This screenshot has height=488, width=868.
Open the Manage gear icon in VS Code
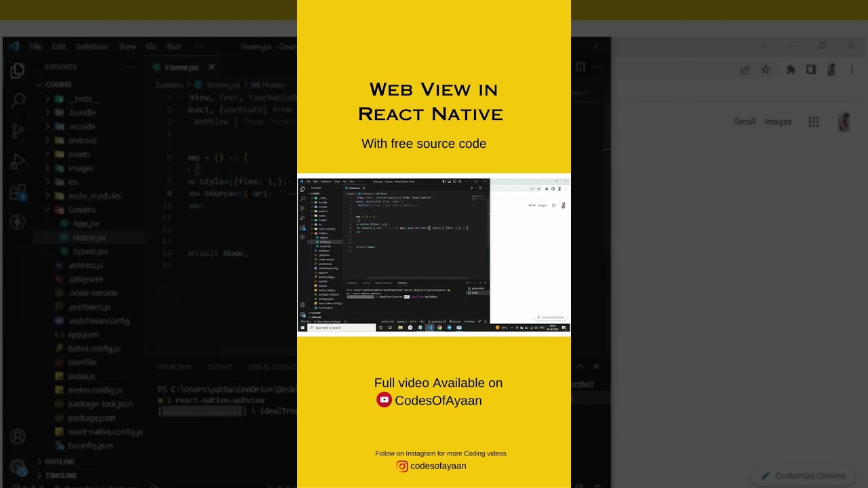[x=302, y=315]
